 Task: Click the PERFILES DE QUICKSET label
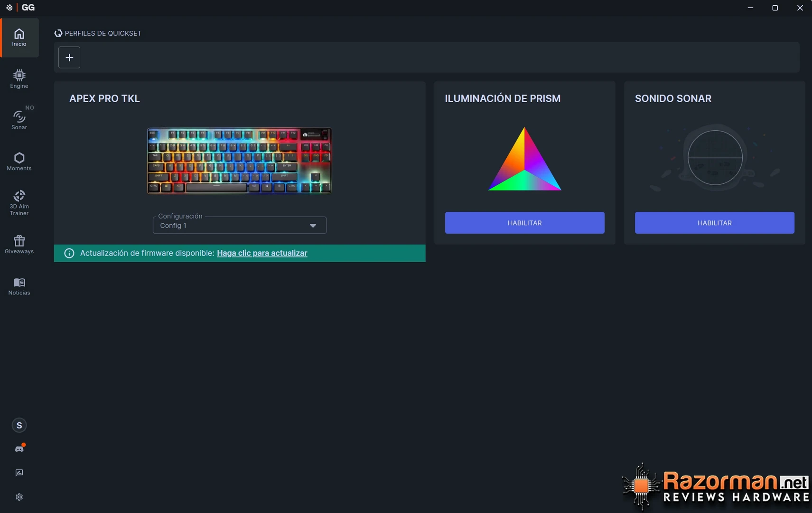click(103, 33)
